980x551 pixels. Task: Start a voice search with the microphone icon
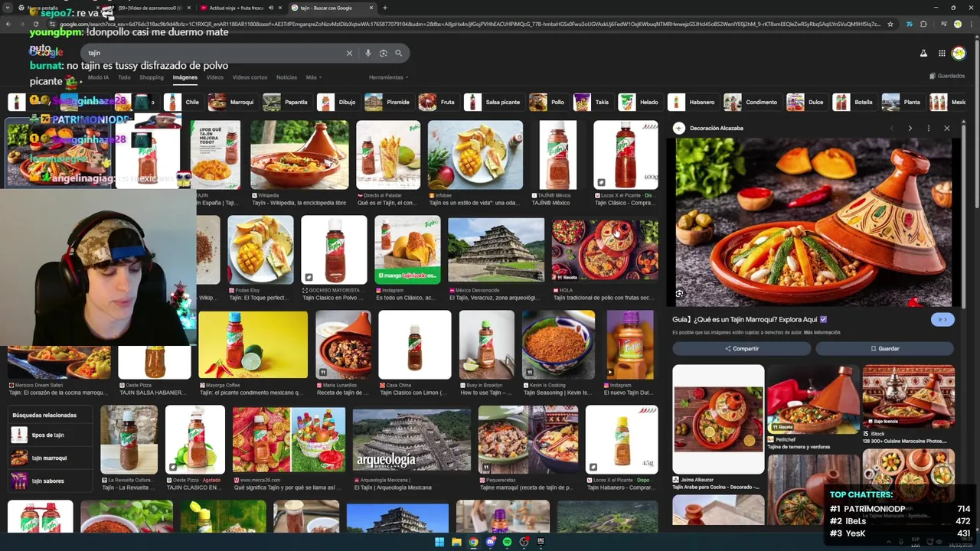(368, 53)
